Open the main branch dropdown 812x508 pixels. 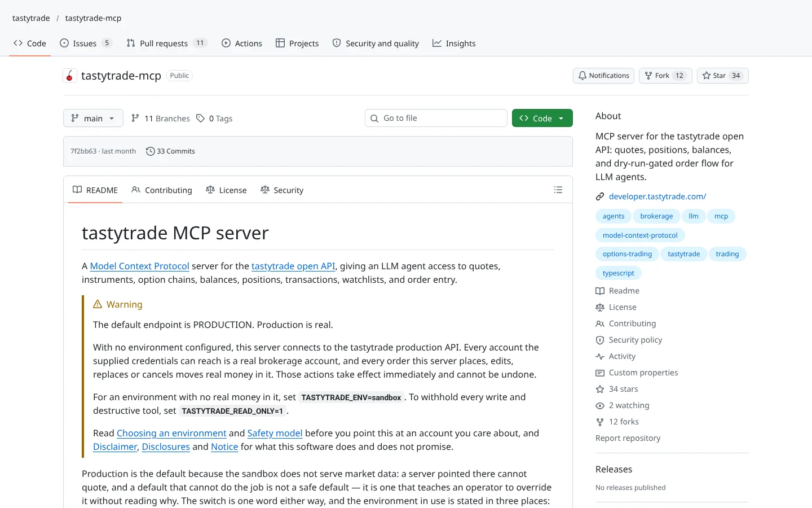93,118
